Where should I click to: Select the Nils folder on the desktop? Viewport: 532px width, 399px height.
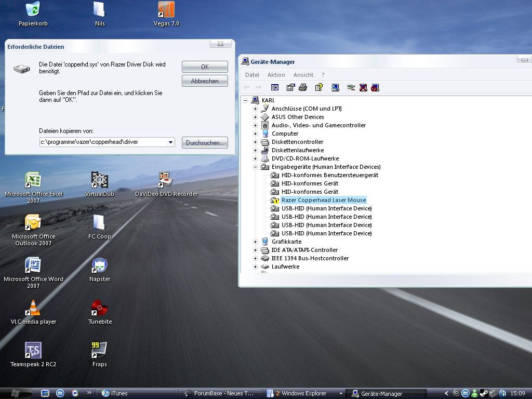pos(99,14)
